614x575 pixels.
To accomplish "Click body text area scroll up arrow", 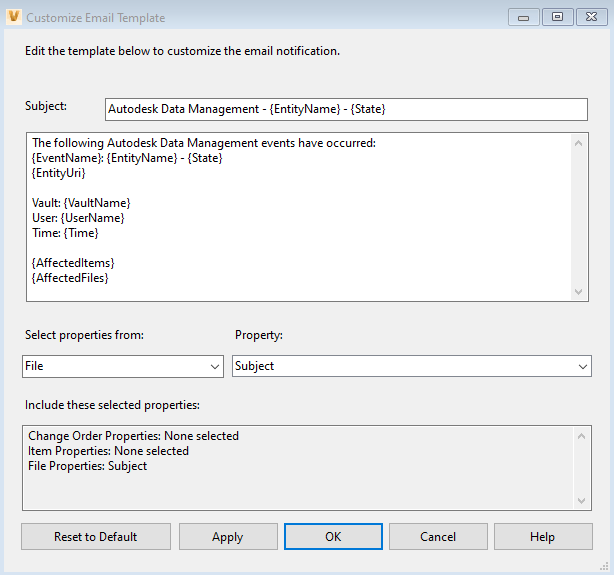I will pyautogui.click(x=578, y=143).
